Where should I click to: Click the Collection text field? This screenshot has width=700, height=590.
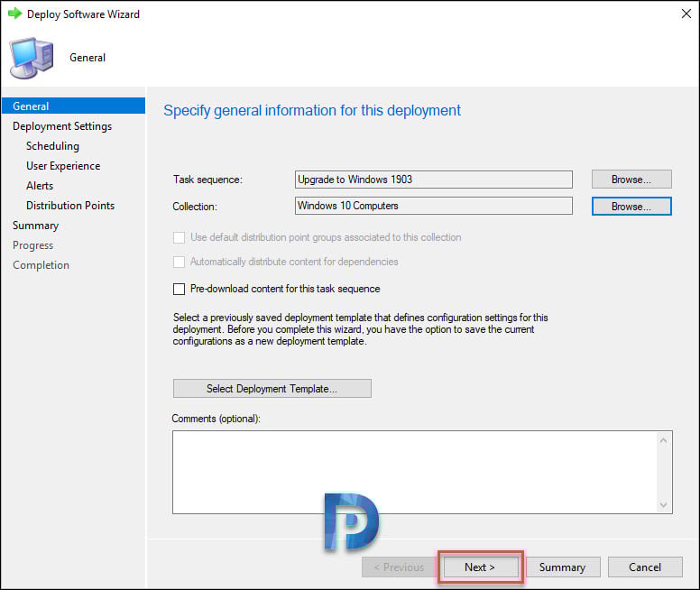tap(434, 206)
